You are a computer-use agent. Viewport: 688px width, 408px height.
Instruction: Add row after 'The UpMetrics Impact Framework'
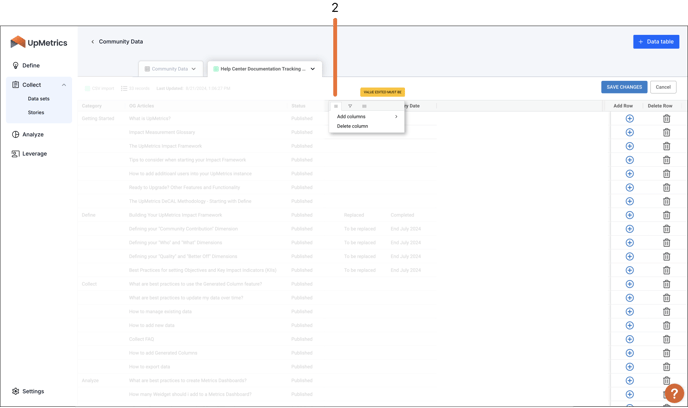(630, 146)
